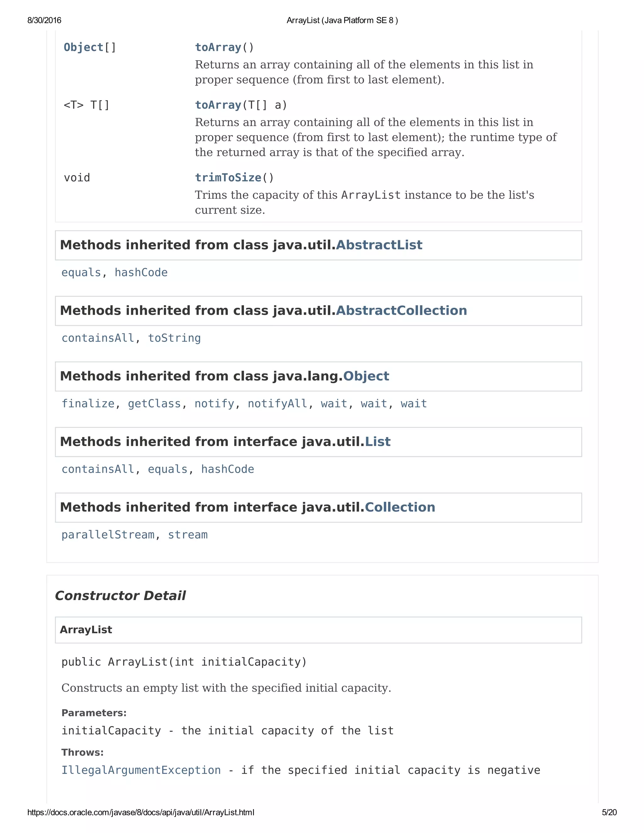This screenshot has width=644, height=833.
Task: Open the java.lang.Object class link
Action: pyautogui.click(x=366, y=376)
